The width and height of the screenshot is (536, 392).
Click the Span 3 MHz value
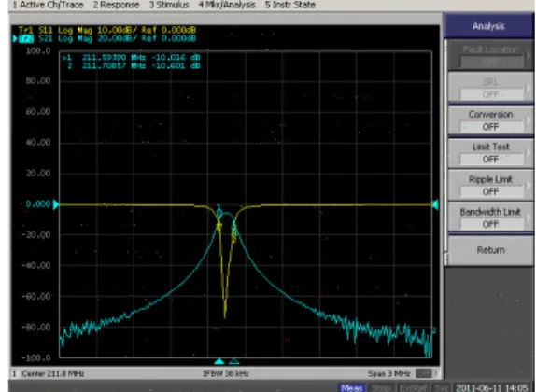[389, 373]
